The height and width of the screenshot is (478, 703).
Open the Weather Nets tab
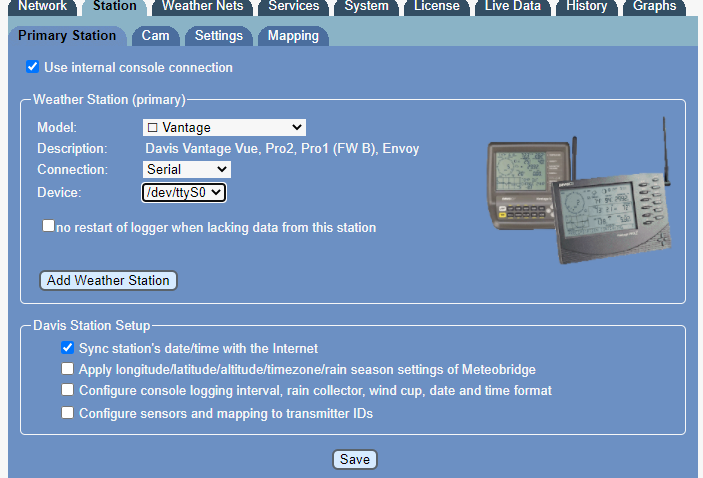pyautogui.click(x=201, y=6)
